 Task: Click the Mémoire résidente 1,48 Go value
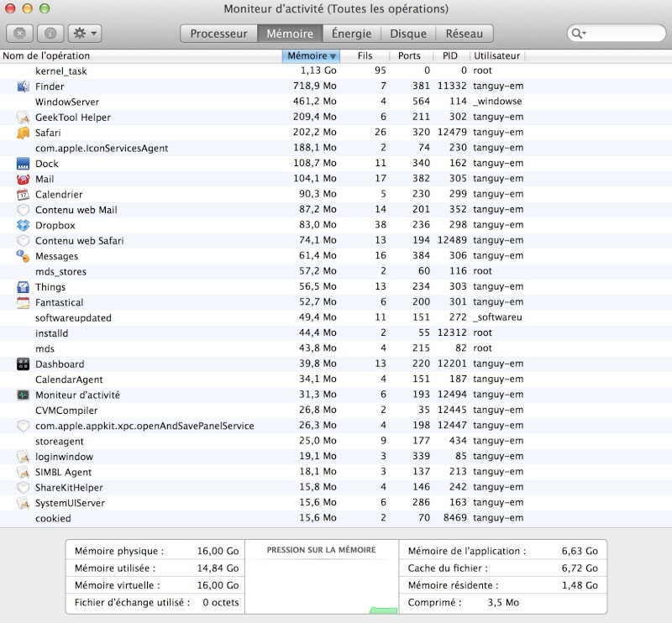pos(580,585)
